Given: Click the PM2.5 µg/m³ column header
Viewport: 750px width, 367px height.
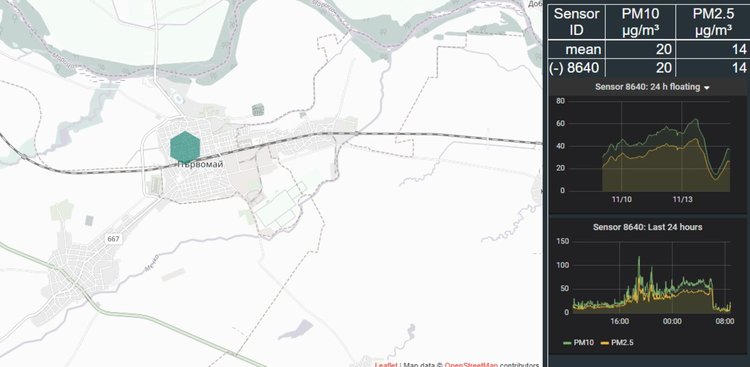Looking at the screenshot, I should pyautogui.click(x=712, y=22).
